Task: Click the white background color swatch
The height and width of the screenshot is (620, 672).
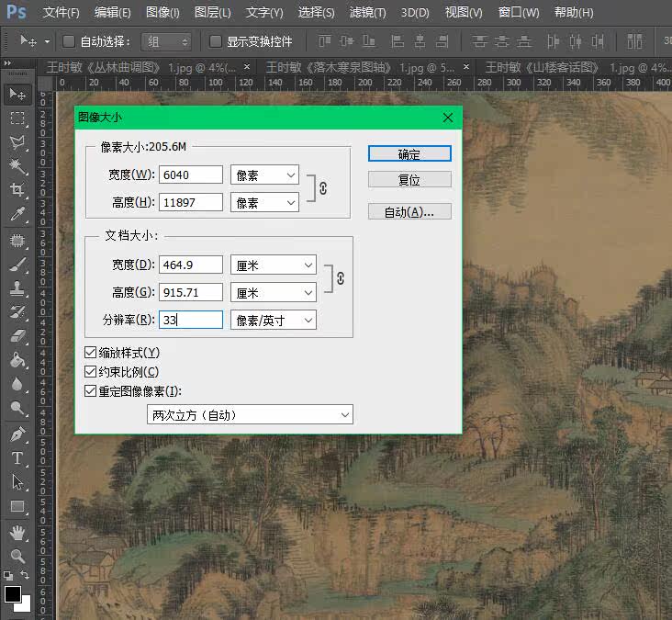Action: 26,605
